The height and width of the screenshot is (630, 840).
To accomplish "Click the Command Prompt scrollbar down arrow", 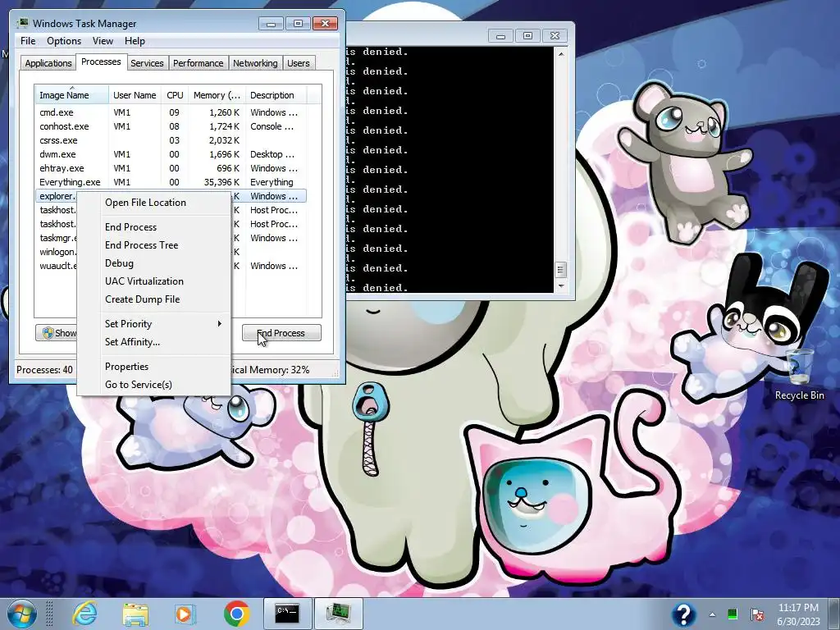I will (561, 286).
